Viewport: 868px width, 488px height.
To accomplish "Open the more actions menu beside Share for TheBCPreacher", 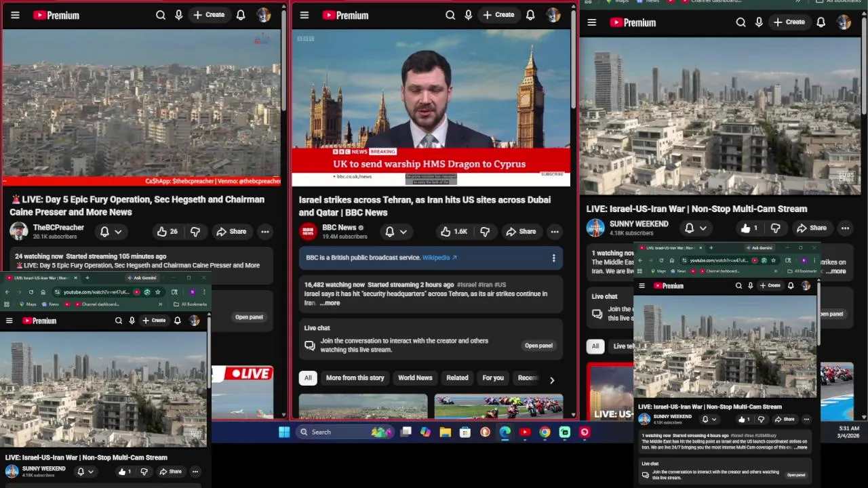I will point(265,232).
